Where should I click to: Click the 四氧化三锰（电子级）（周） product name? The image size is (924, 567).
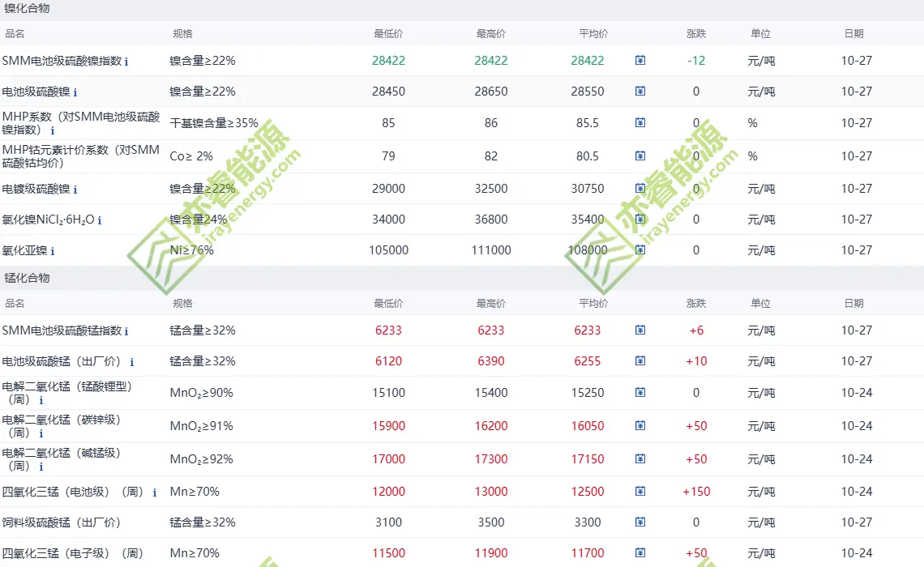(73, 553)
